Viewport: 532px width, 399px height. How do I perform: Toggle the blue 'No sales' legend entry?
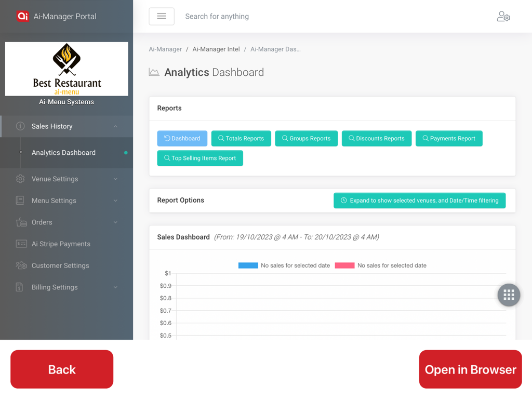[248, 265]
